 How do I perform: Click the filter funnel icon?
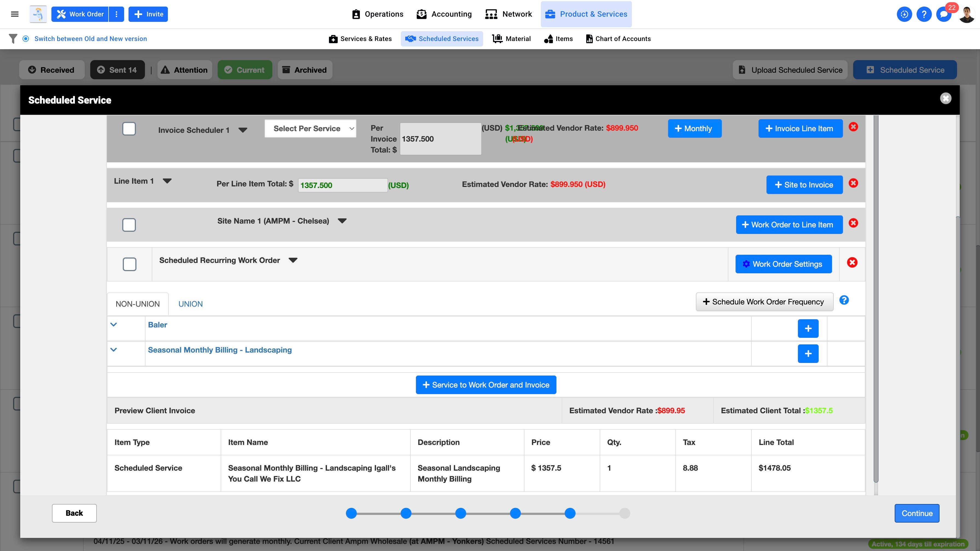(x=13, y=39)
